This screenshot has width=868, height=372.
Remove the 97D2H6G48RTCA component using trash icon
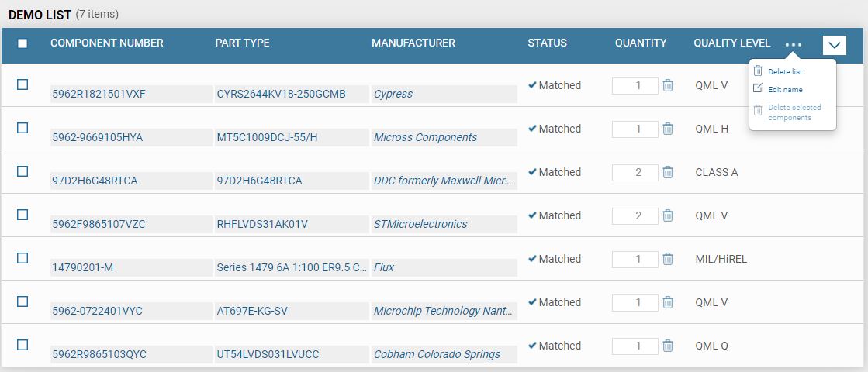click(x=667, y=172)
